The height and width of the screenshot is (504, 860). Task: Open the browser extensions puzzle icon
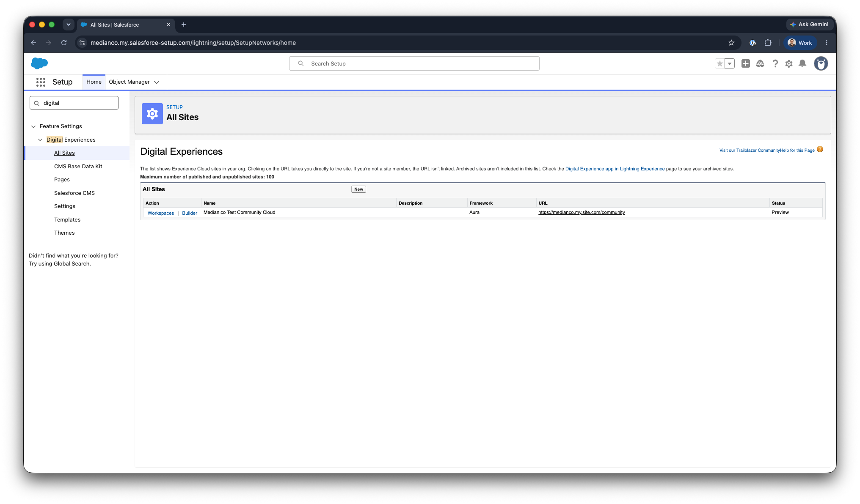(768, 43)
